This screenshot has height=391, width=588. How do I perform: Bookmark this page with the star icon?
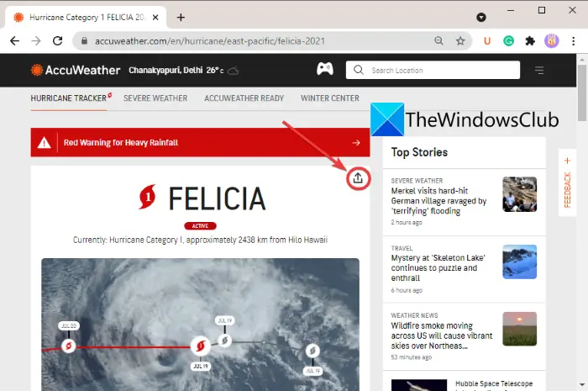point(460,40)
